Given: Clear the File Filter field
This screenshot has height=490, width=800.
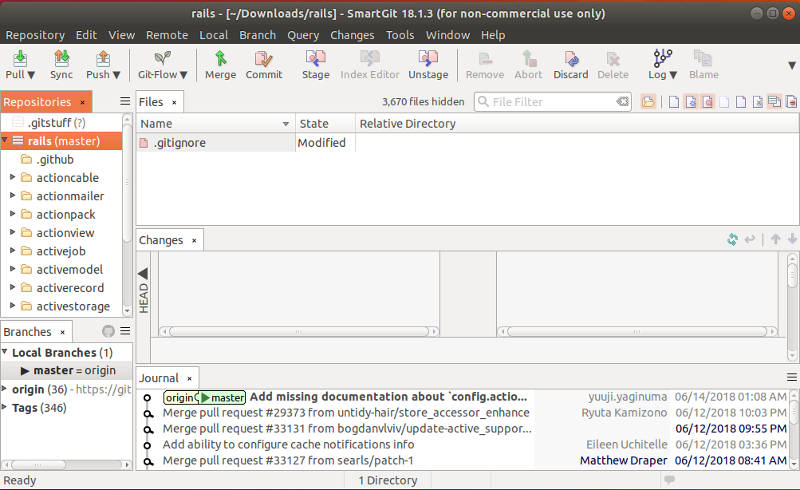Looking at the screenshot, I should (623, 102).
